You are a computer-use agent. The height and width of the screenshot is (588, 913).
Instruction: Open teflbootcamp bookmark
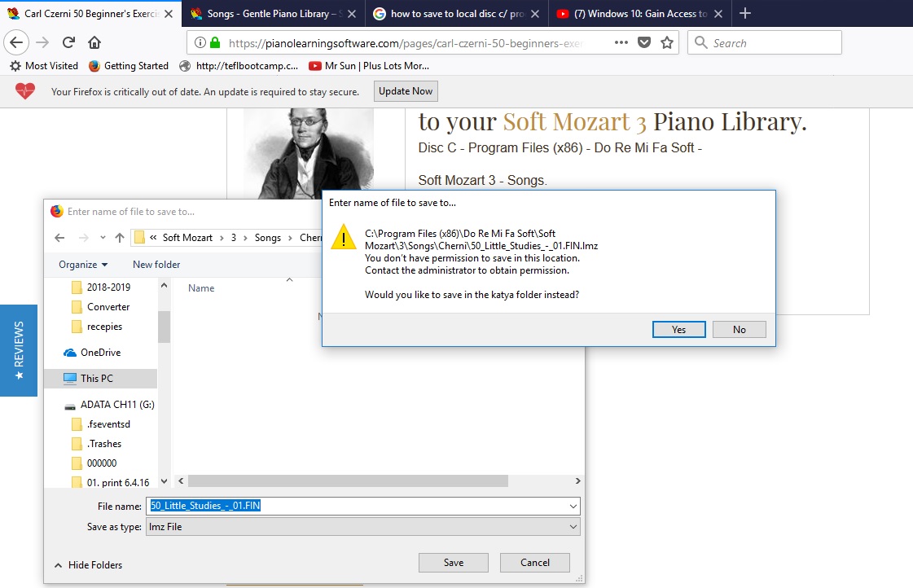[x=239, y=66]
